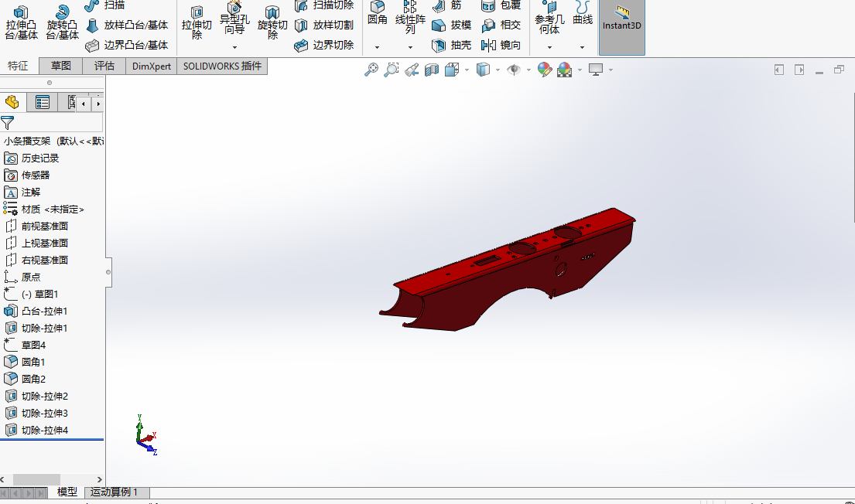The width and height of the screenshot is (855, 504).
Task: Open the Reference Geometry dropdown arrow
Action: tap(549, 47)
